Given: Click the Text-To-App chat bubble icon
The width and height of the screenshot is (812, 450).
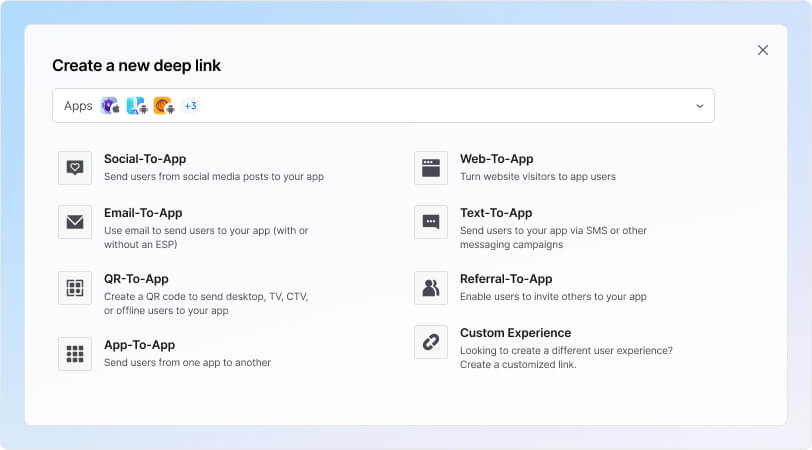Looking at the screenshot, I should tap(431, 222).
